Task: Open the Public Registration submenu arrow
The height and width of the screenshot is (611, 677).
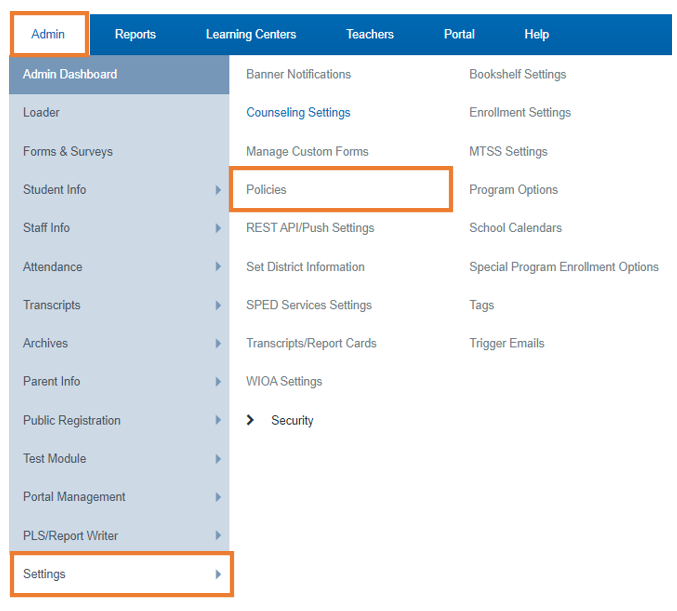Action: pos(218,420)
